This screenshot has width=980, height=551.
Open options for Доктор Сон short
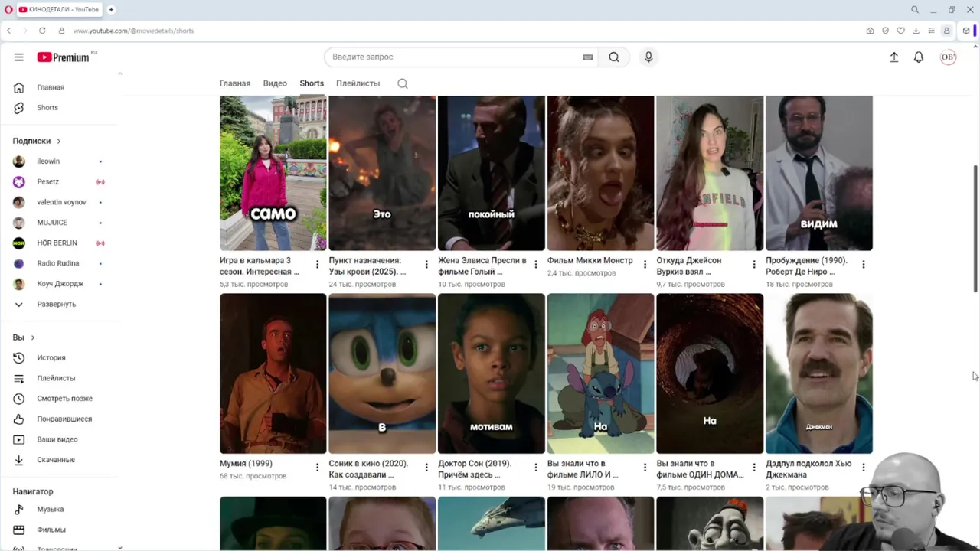point(536,468)
